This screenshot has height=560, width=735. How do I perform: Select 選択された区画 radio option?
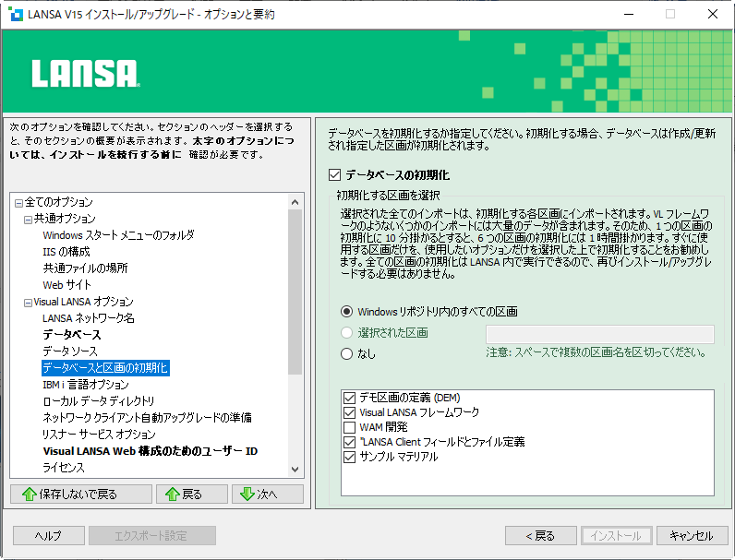click(346, 333)
